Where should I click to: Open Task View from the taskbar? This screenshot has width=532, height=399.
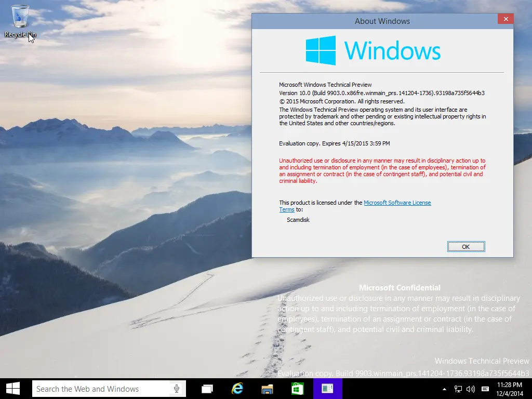tap(207, 389)
